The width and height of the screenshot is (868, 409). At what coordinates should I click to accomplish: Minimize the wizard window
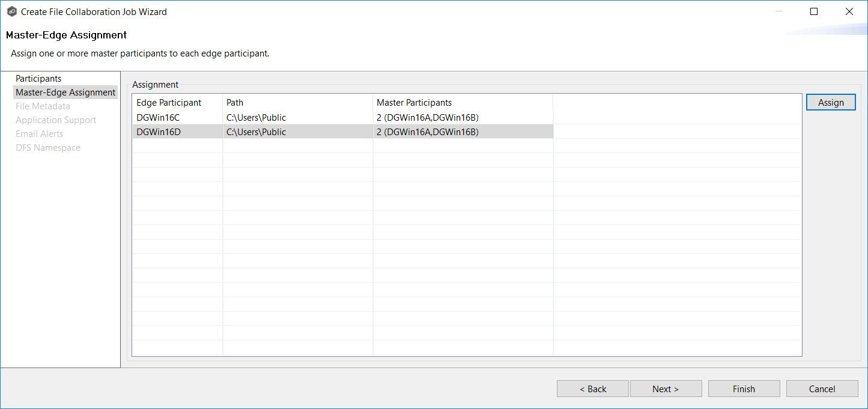pyautogui.click(x=779, y=11)
